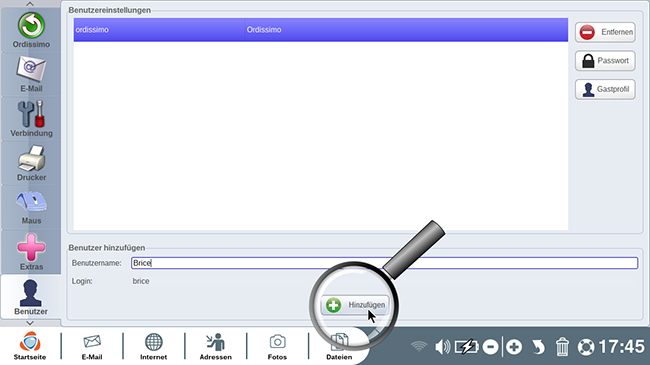The image size is (650, 365).
Task: Click the Passwort button
Action: [x=605, y=61]
